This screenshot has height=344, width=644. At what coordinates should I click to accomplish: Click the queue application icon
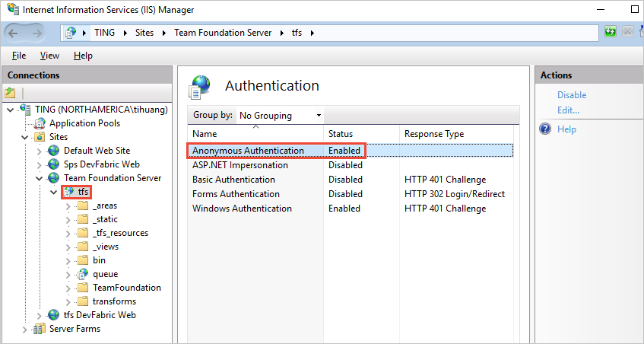[x=83, y=274]
